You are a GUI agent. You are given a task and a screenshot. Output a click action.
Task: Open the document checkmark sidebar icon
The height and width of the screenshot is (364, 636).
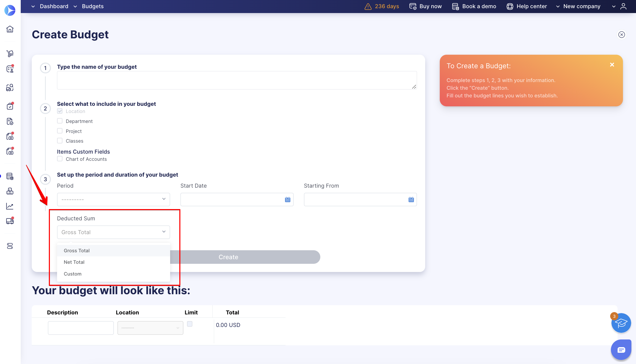pyautogui.click(x=10, y=121)
